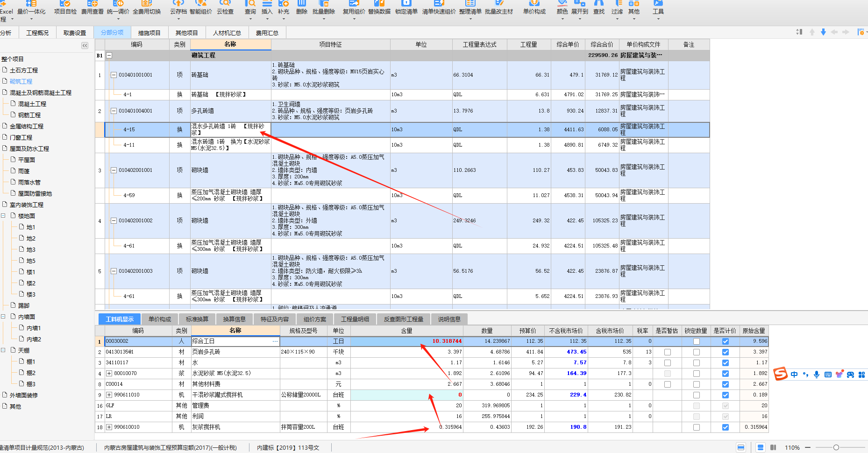Open the 单价构成 toolbar tool

(534, 7)
